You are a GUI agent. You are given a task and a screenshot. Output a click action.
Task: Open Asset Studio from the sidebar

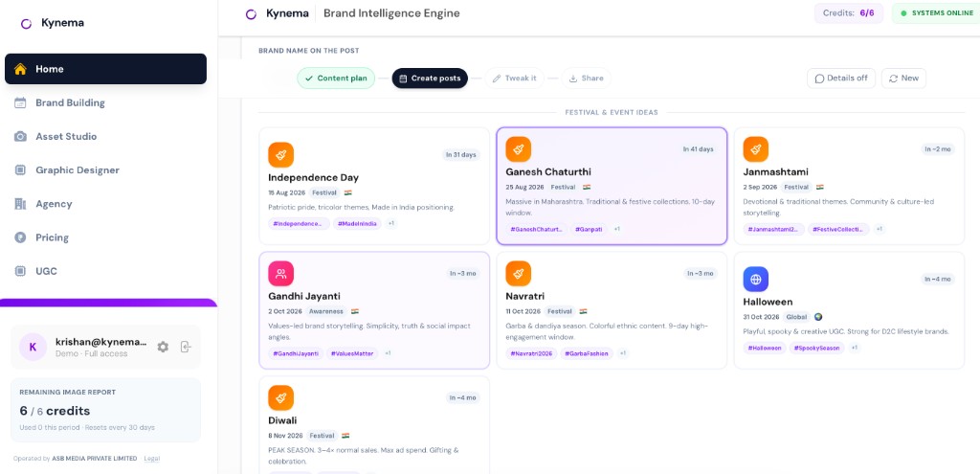click(x=105, y=136)
